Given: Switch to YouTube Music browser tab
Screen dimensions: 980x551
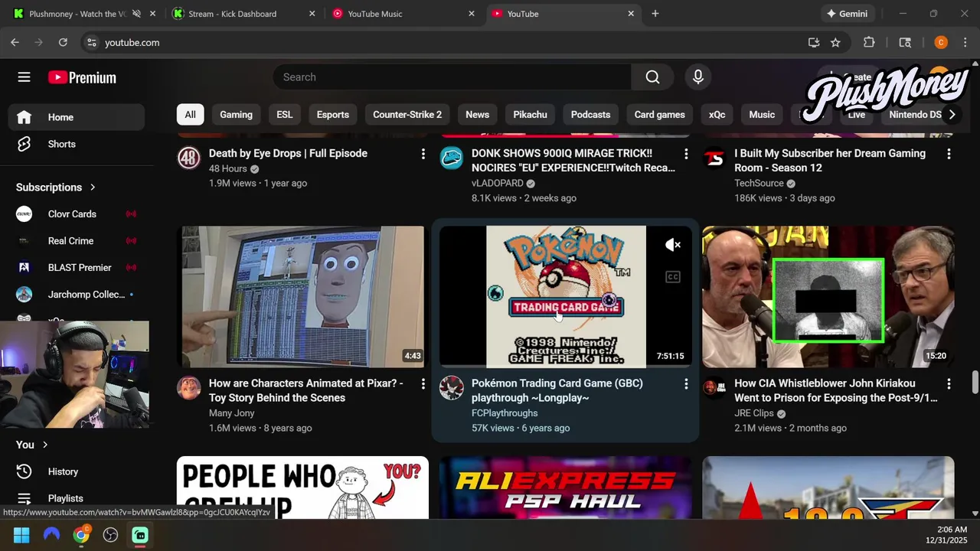Looking at the screenshot, I should [403, 14].
